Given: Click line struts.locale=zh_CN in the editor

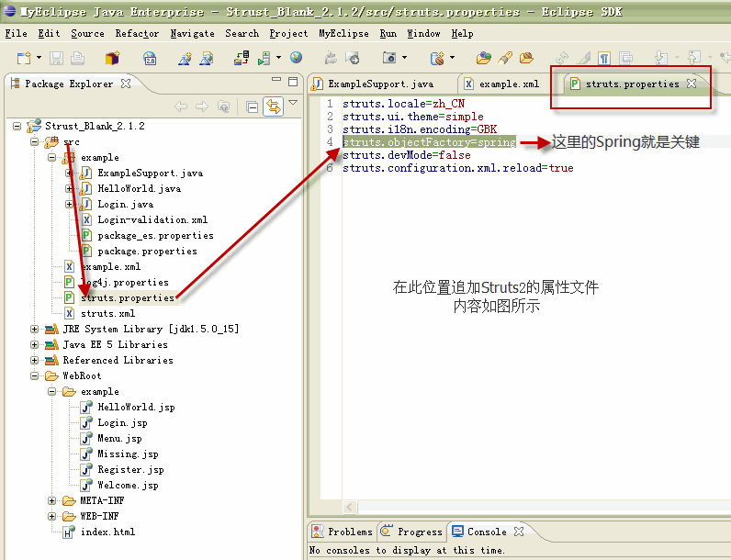Looking at the screenshot, I should (x=404, y=104).
